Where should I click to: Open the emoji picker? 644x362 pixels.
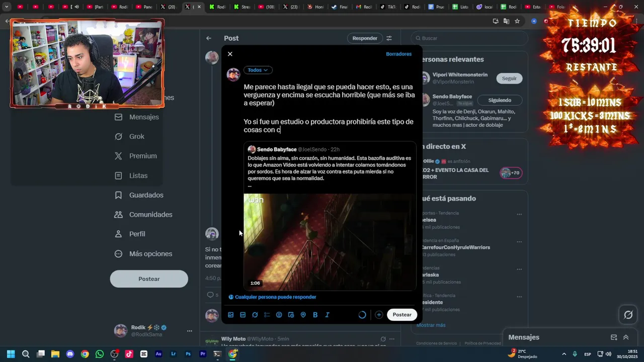(x=279, y=315)
